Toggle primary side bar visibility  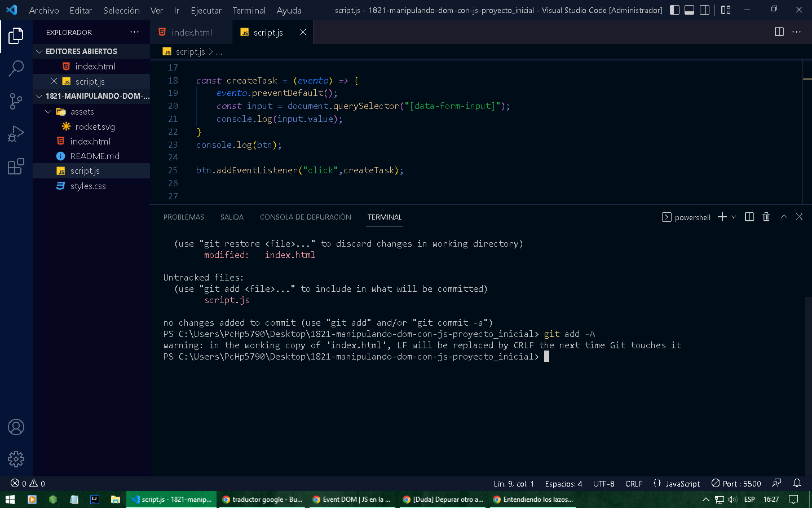(674, 10)
